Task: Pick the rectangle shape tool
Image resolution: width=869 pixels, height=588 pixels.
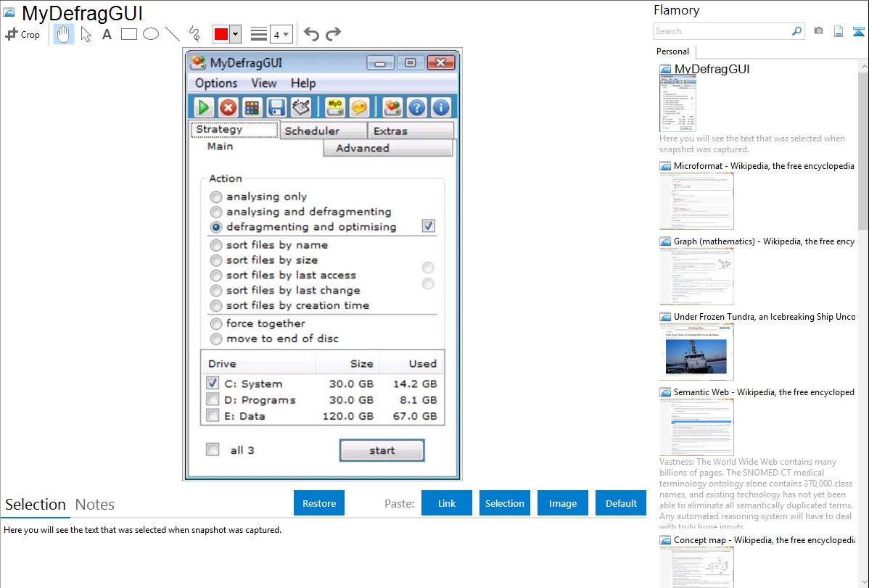Action: [x=129, y=34]
